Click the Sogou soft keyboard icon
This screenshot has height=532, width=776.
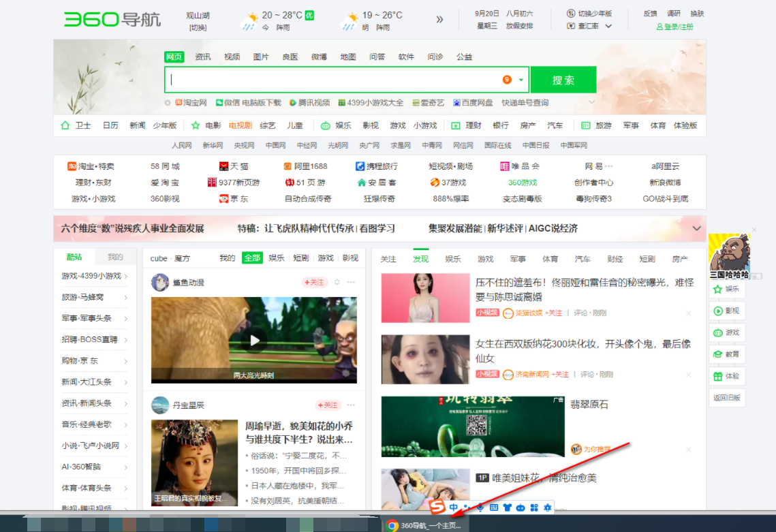coord(494,507)
